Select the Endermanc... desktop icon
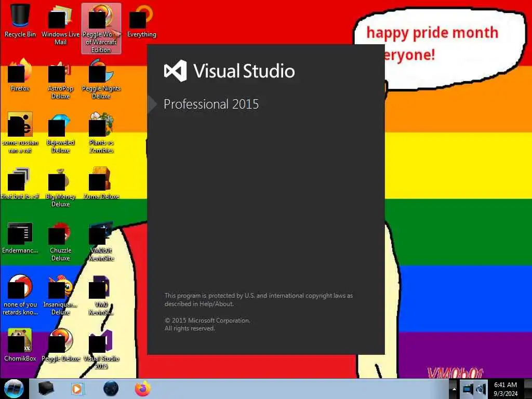 (20, 237)
